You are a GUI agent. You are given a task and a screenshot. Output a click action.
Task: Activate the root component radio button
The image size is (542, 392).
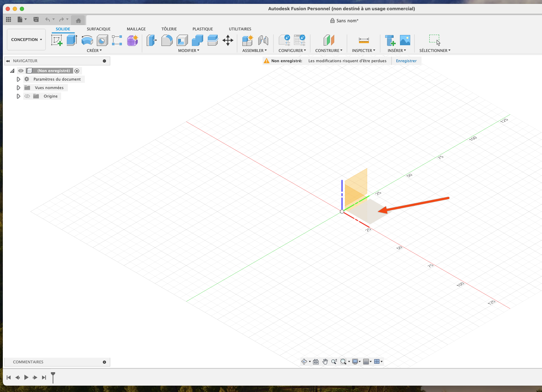pyautogui.click(x=77, y=71)
